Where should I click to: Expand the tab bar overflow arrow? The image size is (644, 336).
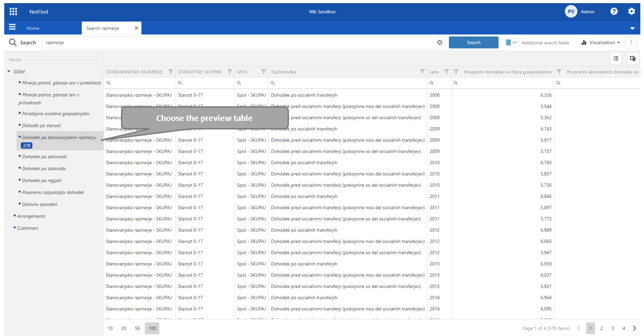point(632,29)
